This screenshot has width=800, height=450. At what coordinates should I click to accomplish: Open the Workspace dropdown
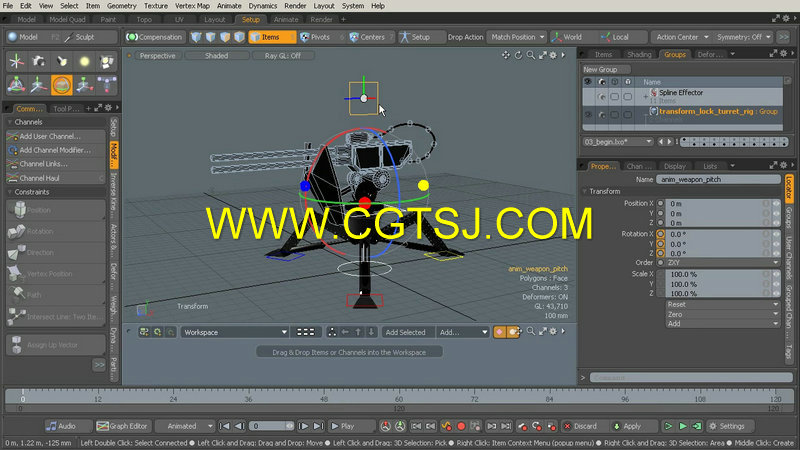tap(235, 332)
